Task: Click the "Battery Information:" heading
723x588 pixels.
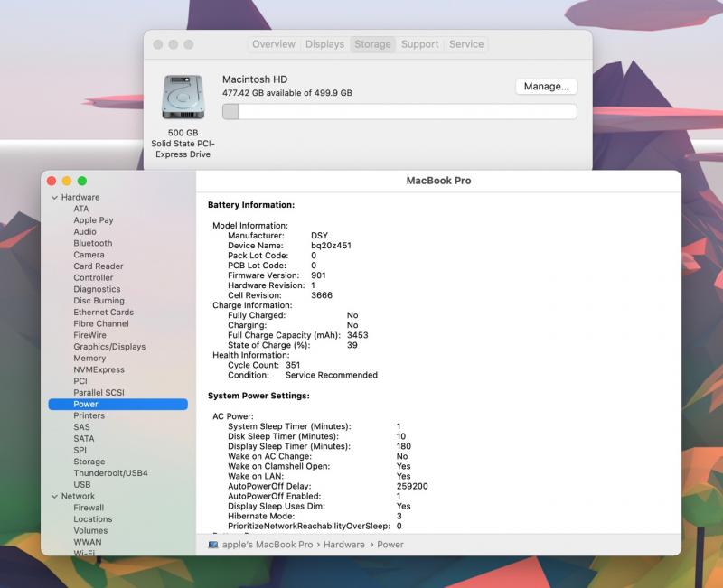Action: 251,205
